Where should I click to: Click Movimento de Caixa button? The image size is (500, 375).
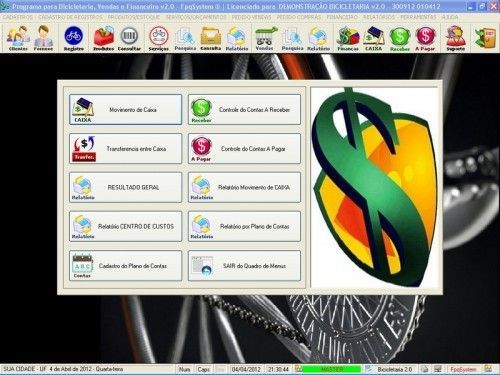click(x=126, y=110)
